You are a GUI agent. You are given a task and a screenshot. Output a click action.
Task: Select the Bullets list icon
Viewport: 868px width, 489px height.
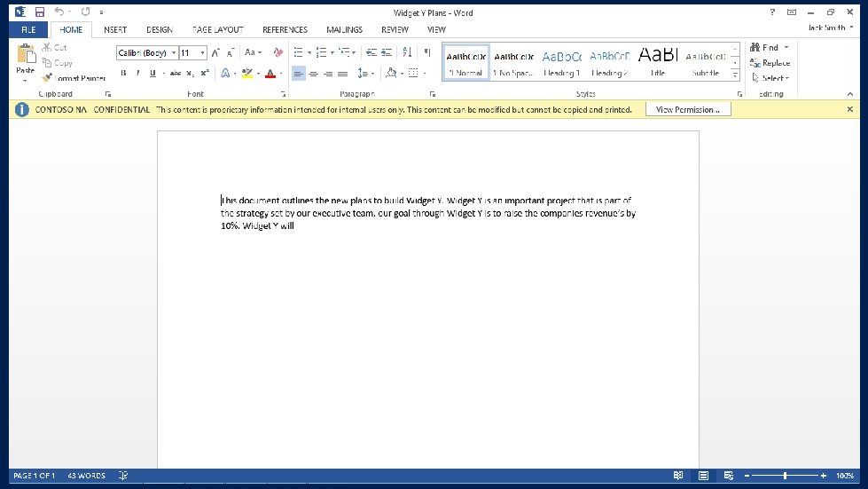pyautogui.click(x=299, y=52)
